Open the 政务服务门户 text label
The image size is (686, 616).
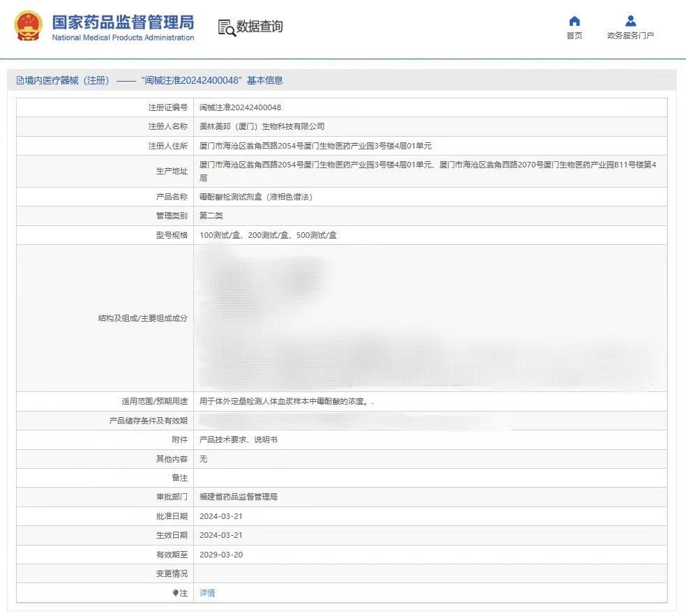point(630,36)
